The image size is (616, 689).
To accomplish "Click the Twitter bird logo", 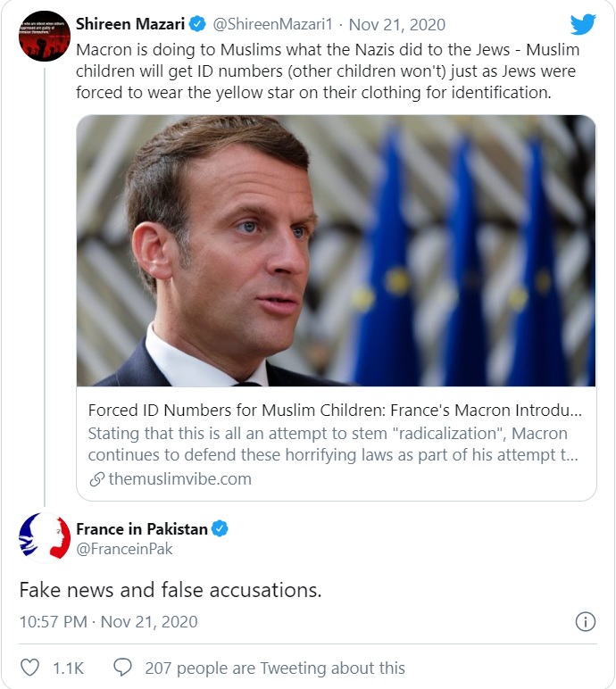I will point(582,24).
